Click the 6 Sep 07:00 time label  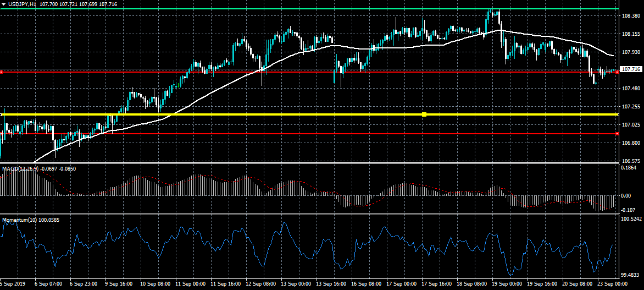point(48,284)
